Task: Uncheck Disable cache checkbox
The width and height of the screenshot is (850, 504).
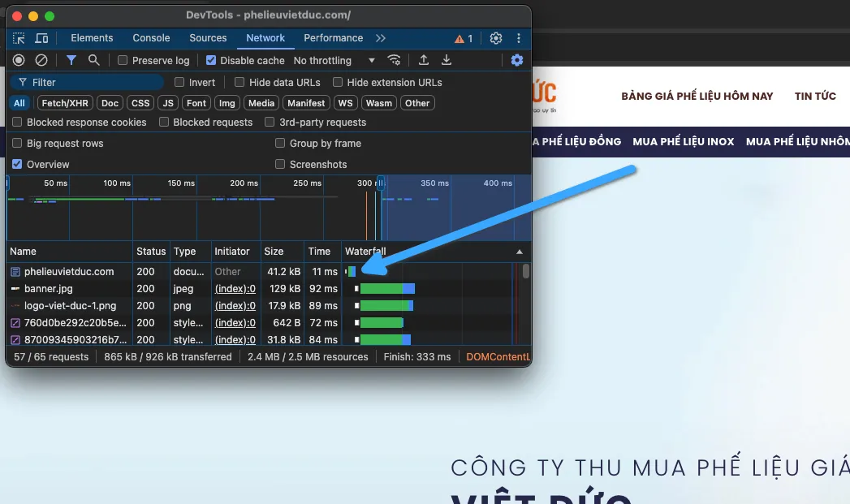Action: pos(211,60)
